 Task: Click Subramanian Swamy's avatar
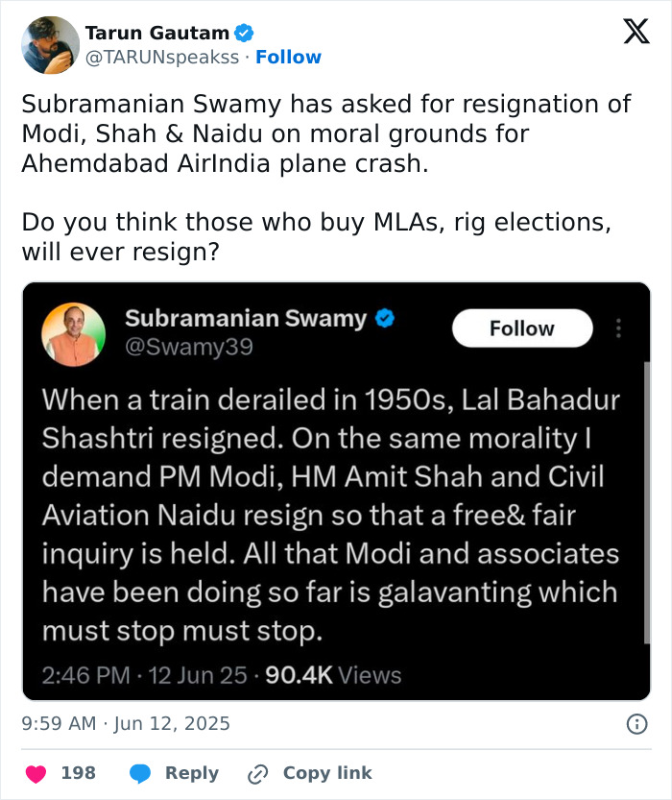[73, 334]
